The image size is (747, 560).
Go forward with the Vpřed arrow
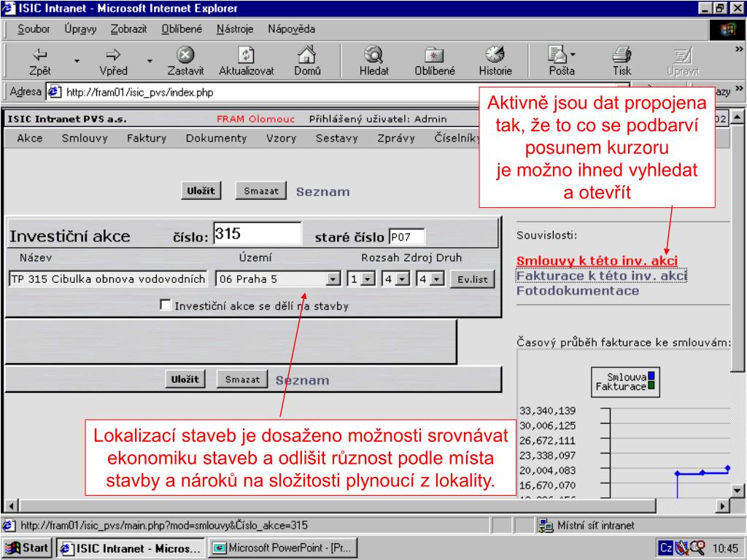pos(113,62)
